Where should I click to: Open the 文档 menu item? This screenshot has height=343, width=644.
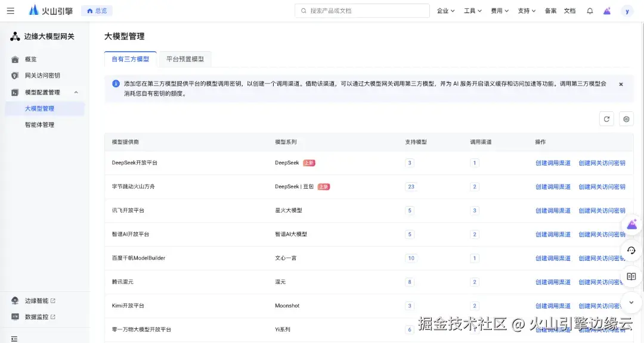pyautogui.click(x=569, y=11)
